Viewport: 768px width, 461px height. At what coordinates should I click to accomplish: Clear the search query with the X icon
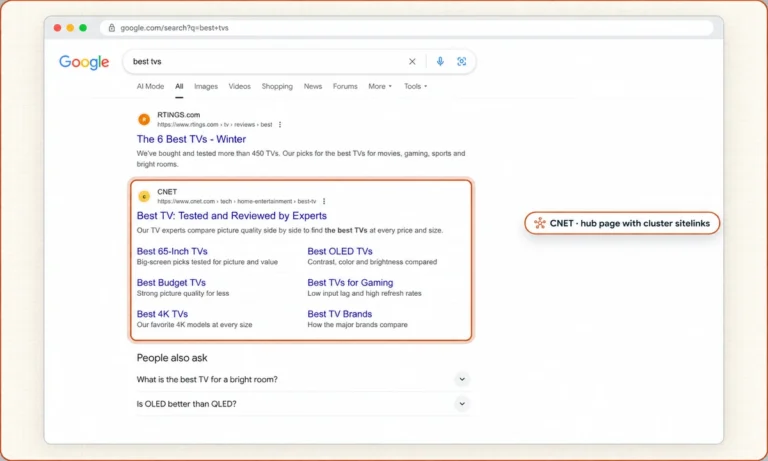pos(412,61)
